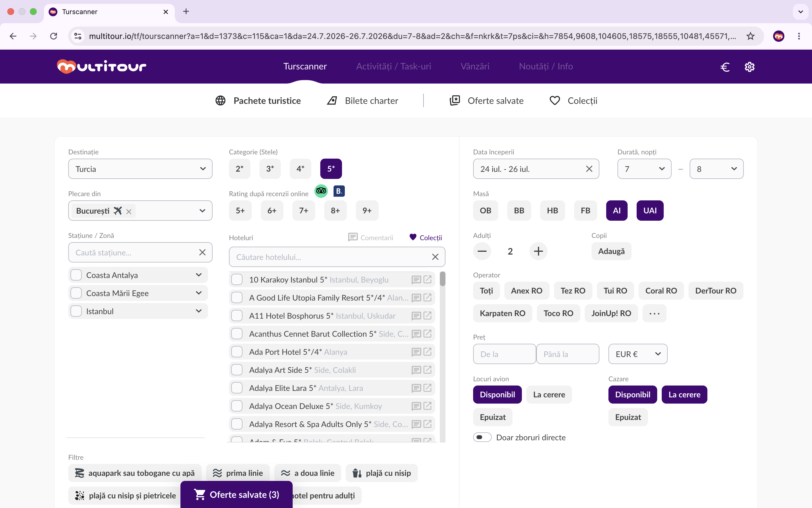Expand Coasta Antalya resorts list

199,275
